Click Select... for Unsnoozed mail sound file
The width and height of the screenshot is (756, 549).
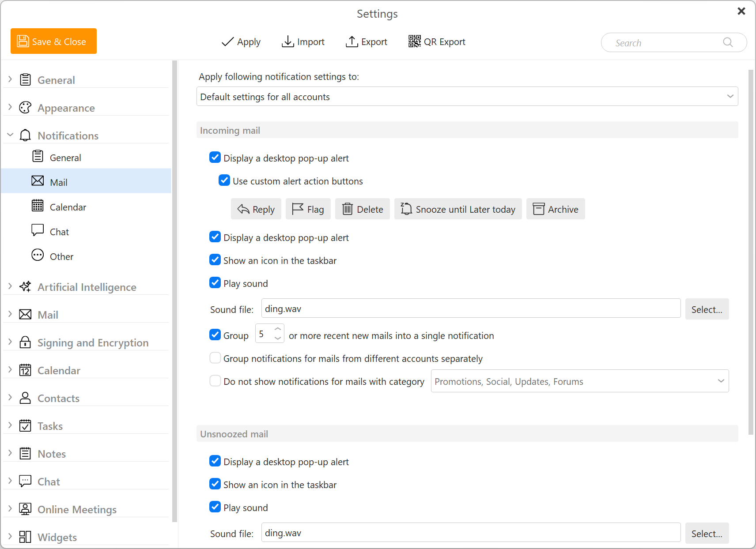[707, 533]
